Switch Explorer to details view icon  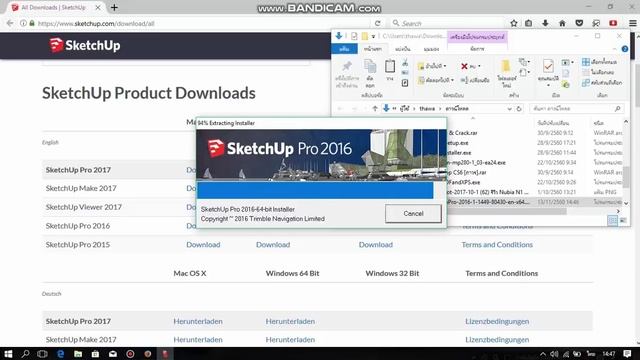pyautogui.click(x=612, y=220)
